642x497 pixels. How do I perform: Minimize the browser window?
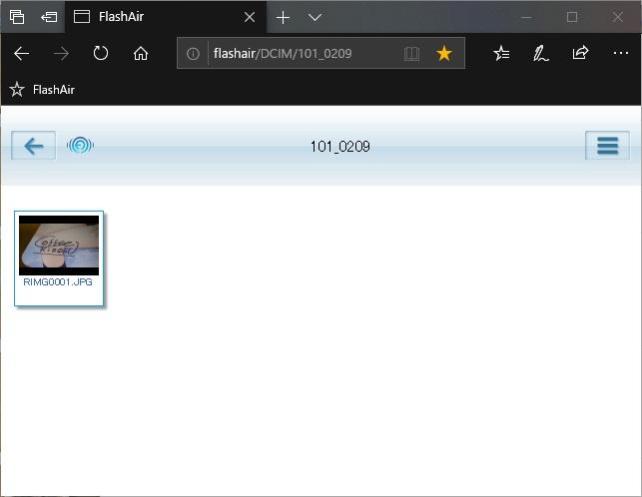click(x=527, y=17)
